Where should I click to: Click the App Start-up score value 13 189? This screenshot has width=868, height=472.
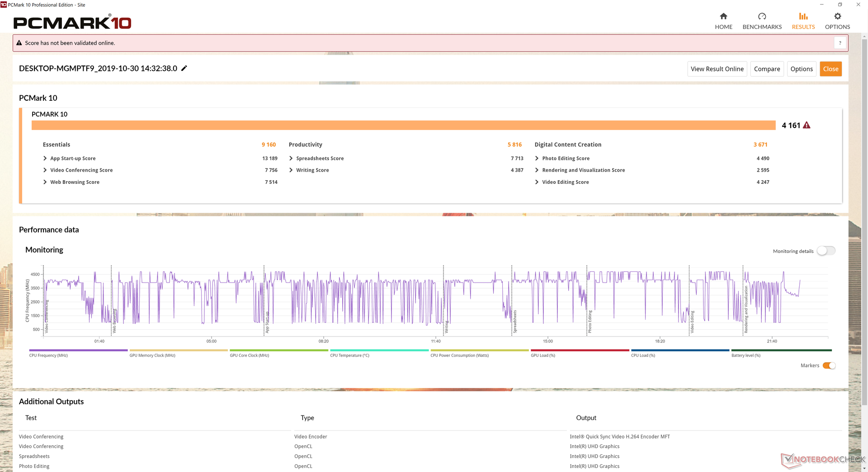tap(269, 159)
